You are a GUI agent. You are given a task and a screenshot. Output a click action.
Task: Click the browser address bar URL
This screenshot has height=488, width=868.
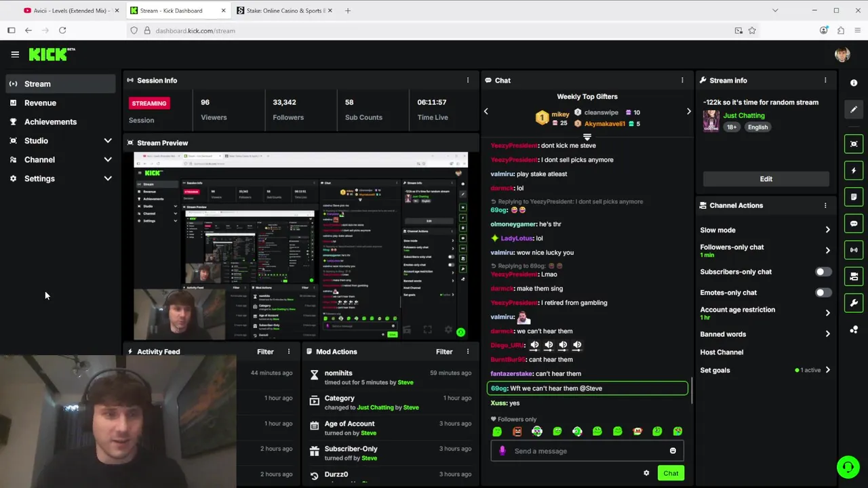195,30
